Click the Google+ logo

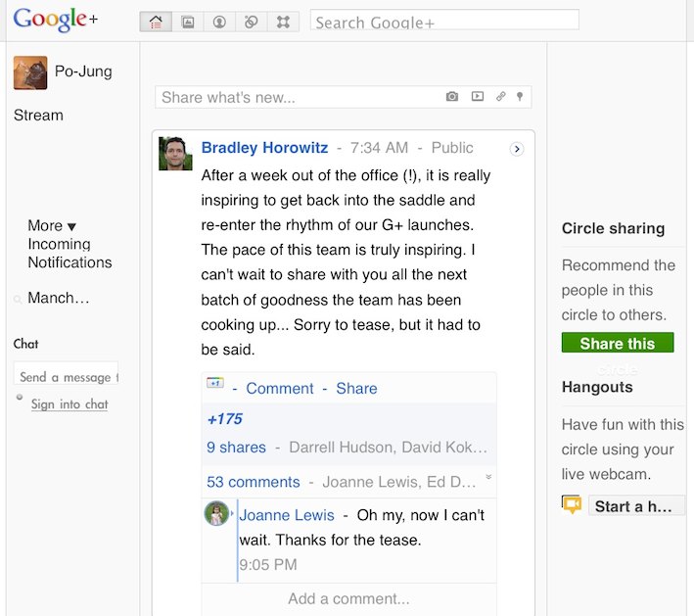click(56, 19)
